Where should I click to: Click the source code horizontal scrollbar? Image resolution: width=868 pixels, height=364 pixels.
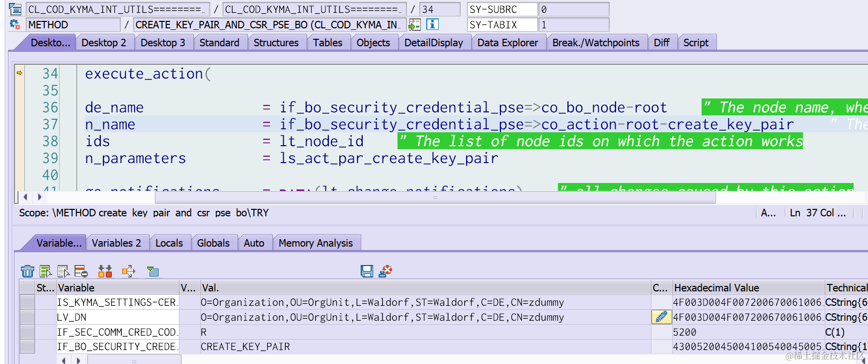(x=435, y=197)
